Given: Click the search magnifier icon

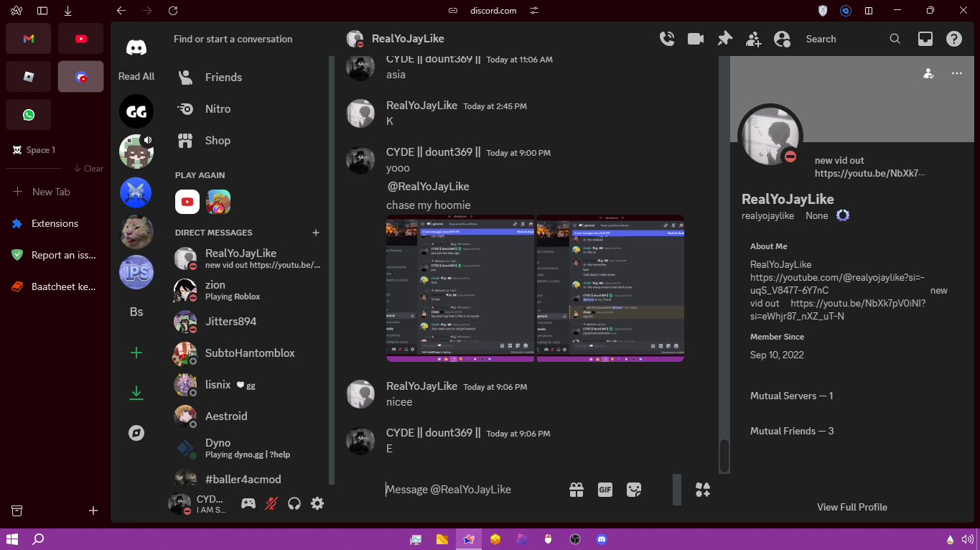Looking at the screenshot, I should [895, 39].
